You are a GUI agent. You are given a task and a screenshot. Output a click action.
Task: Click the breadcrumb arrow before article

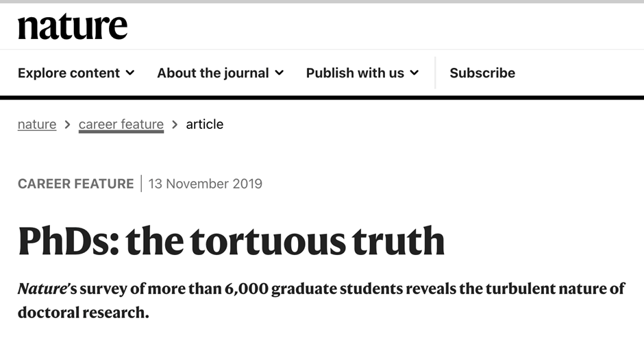(175, 125)
